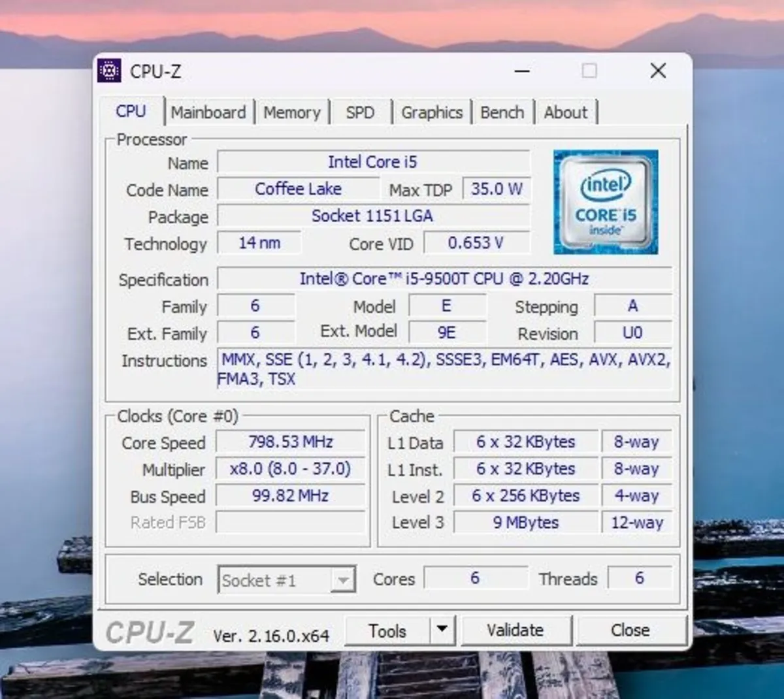Screen dimensions: 784x699
Task: Switch to the Mainboard tab
Action: (x=209, y=112)
